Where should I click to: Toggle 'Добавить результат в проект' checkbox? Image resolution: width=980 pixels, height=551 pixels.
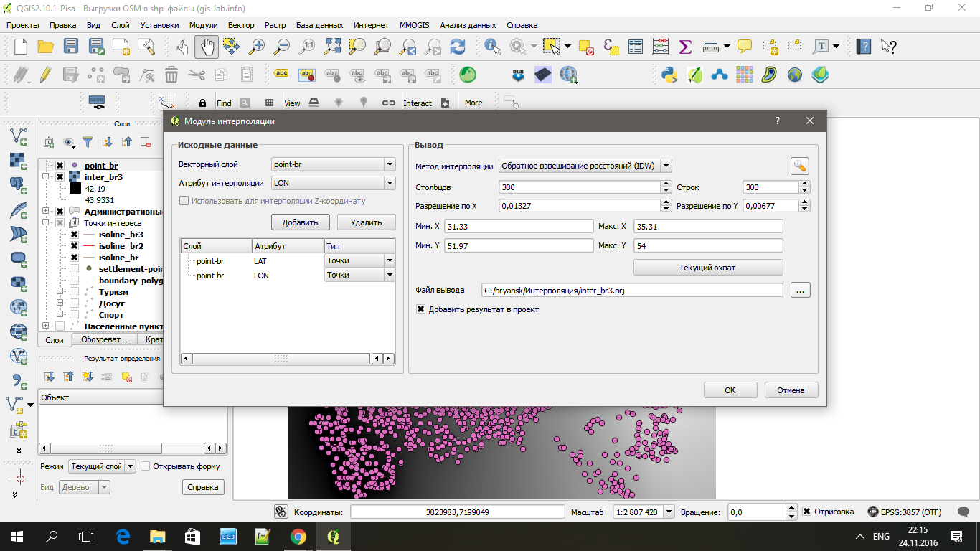coord(421,309)
